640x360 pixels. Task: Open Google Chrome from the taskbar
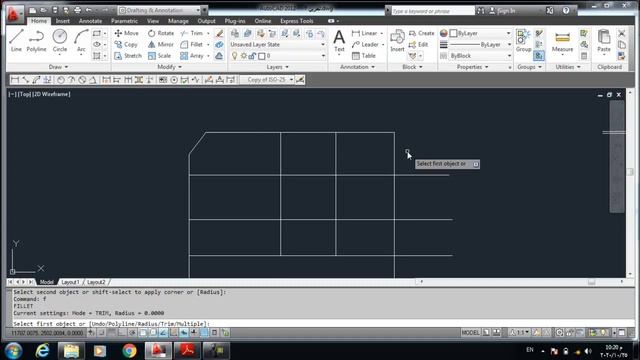129,351
